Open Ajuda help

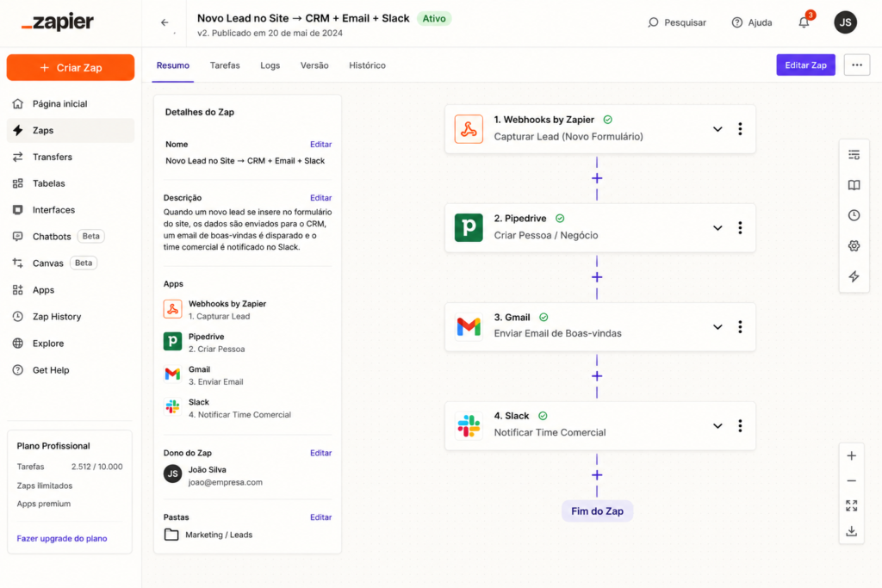click(x=751, y=22)
